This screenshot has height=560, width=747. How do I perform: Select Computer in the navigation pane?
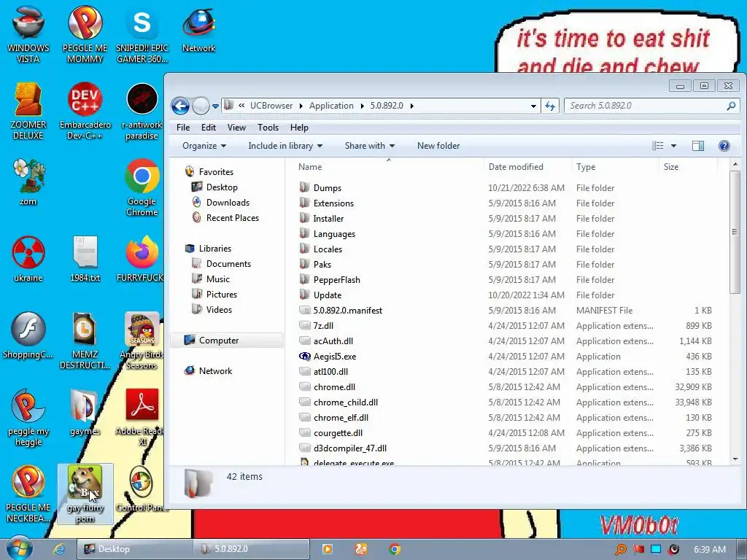click(227, 341)
